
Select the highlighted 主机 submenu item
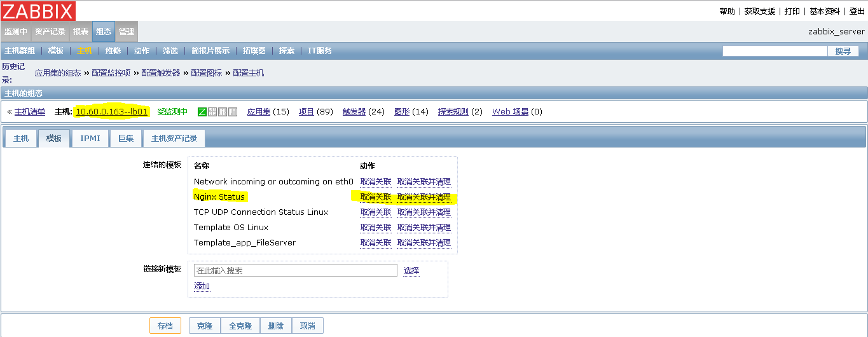click(85, 51)
